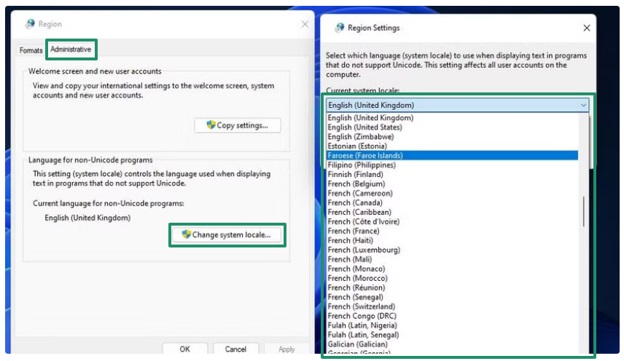Viewport: 624px width, 361px height.
Task: Select French (Switzerland) locale
Action: tap(452, 306)
